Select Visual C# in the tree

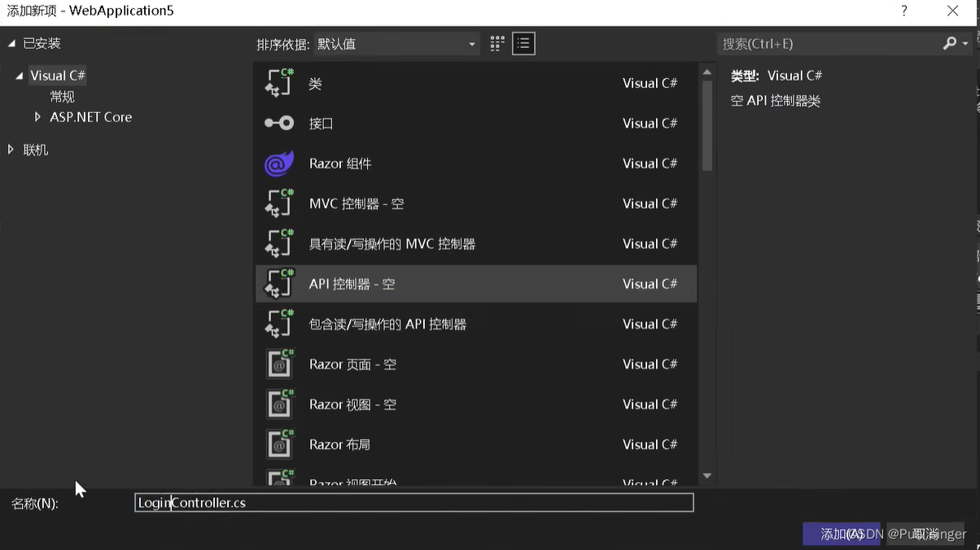[58, 76]
